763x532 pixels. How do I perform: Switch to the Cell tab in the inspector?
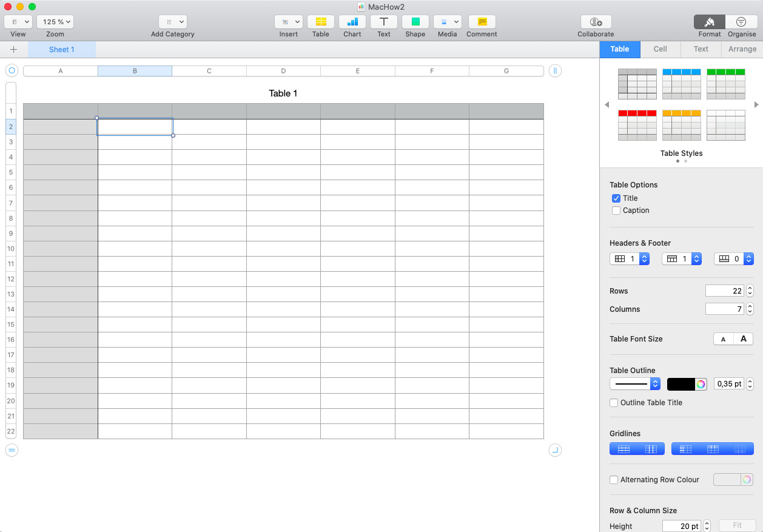660,49
